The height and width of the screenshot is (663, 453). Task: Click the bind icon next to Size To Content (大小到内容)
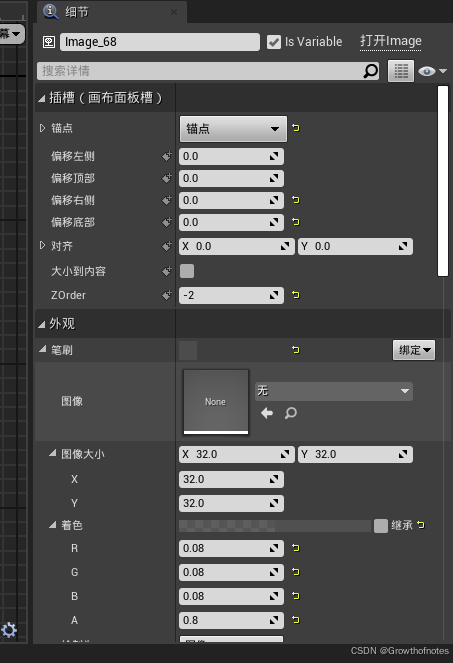tap(167, 271)
